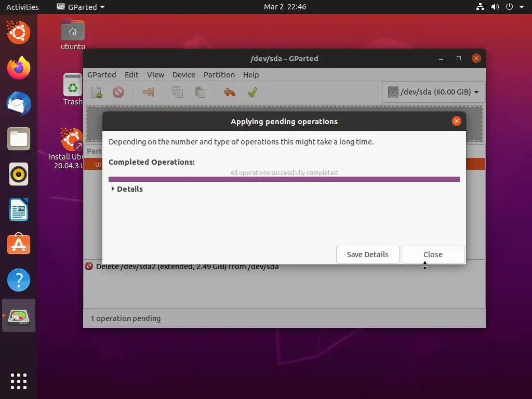Click the Paste partition toolbar icon

click(199, 92)
